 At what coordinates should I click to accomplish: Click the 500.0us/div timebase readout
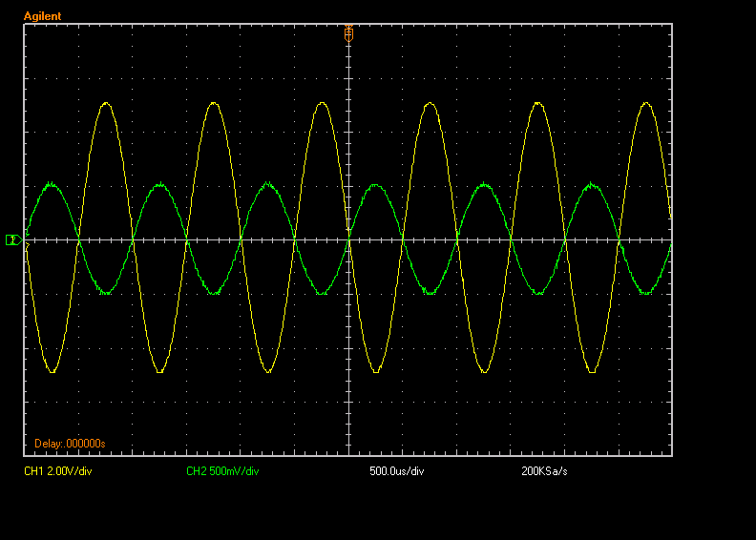click(397, 471)
